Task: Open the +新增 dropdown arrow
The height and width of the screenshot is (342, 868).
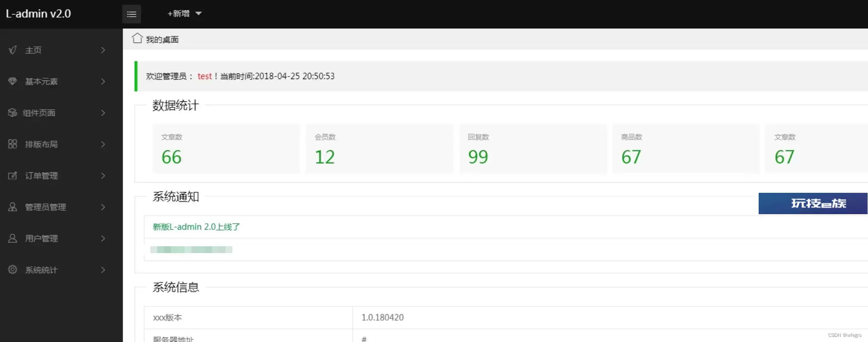Action: [199, 14]
